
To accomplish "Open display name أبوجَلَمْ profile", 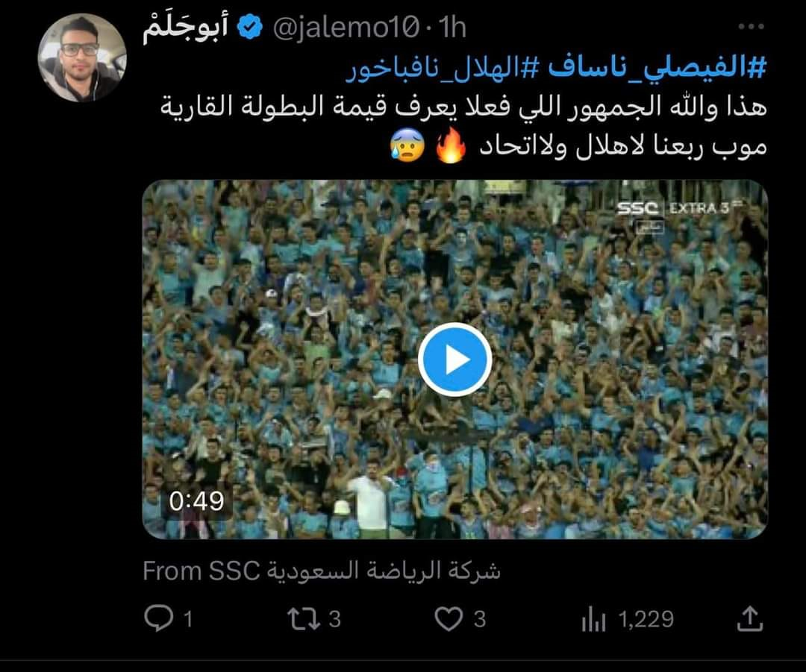I will [185, 29].
